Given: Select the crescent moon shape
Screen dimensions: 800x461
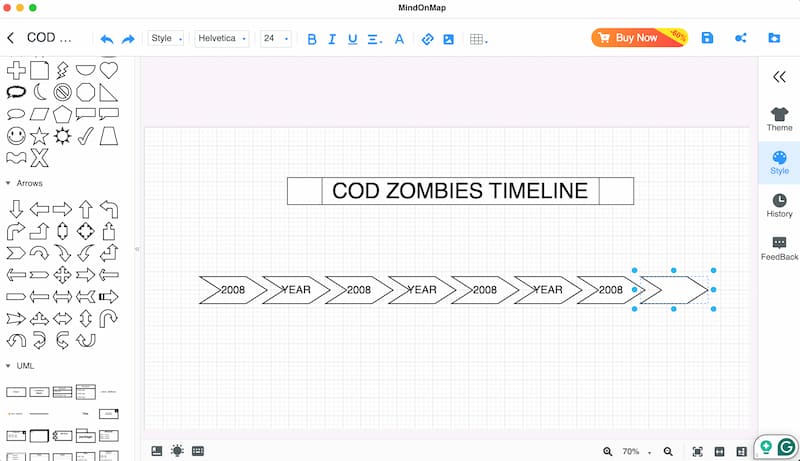Looking at the screenshot, I should pos(39,92).
